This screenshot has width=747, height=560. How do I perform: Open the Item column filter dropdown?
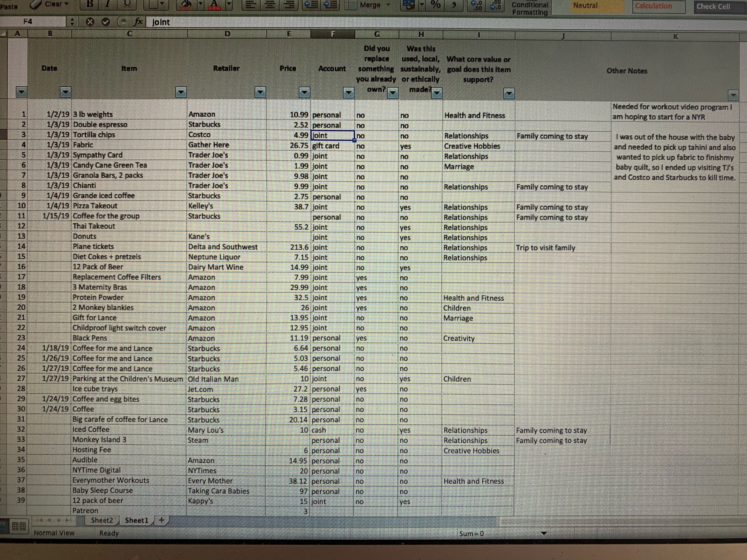[x=181, y=92]
